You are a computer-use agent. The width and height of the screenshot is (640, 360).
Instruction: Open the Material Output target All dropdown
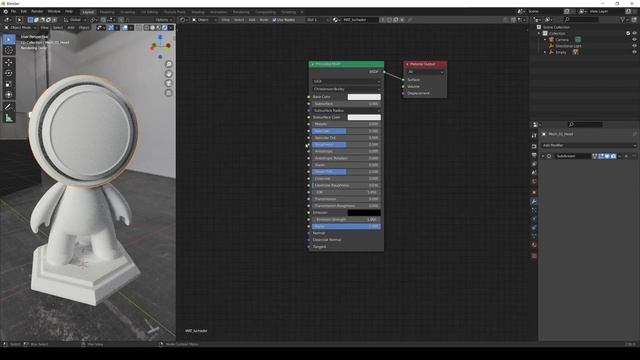pyautogui.click(x=425, y=72)
